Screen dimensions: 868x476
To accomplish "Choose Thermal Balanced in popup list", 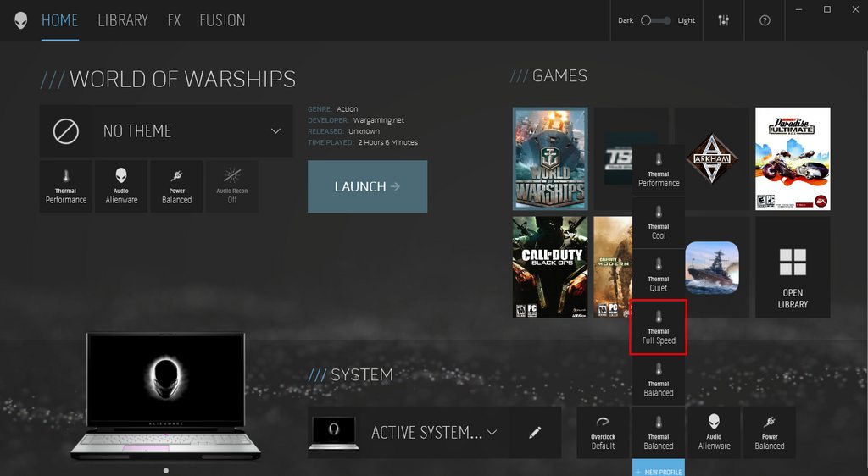I will pos(659,380).
